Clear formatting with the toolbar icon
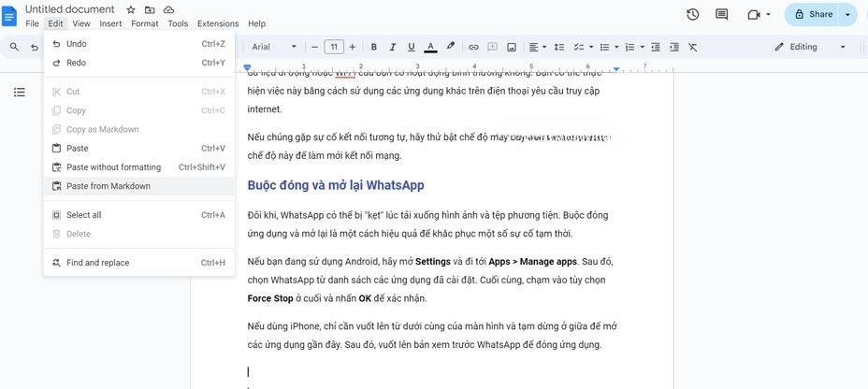The image size is (868, 389). (x=692, y=47)
